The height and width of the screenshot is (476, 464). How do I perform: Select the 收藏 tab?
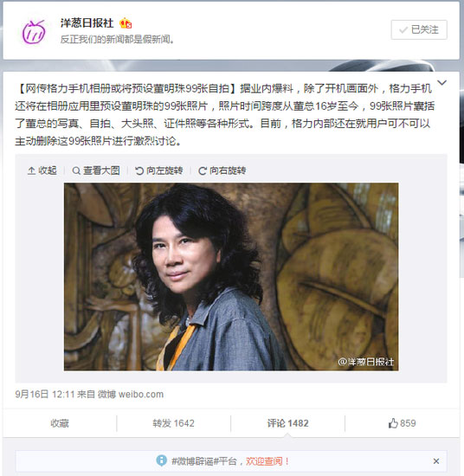(60, 423)
